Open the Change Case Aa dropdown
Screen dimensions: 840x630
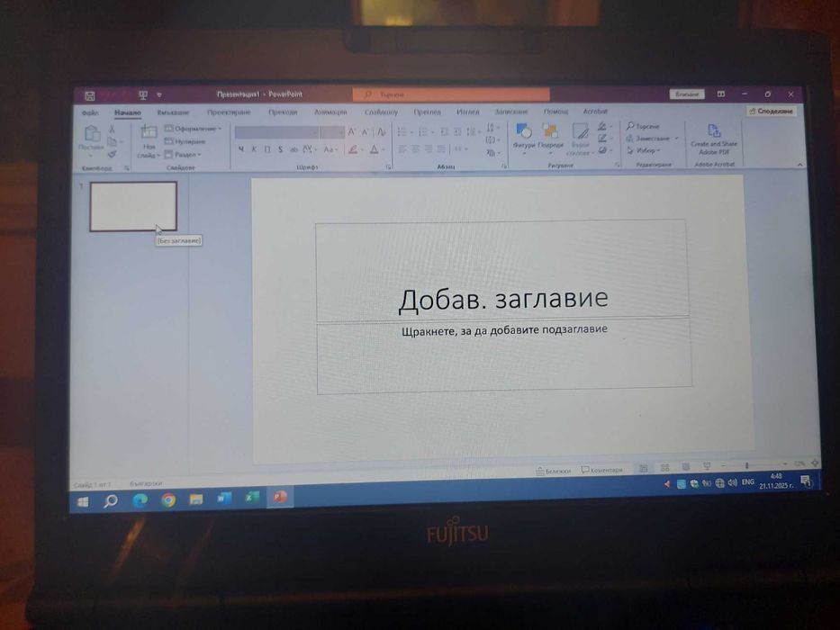pos(330,149)
